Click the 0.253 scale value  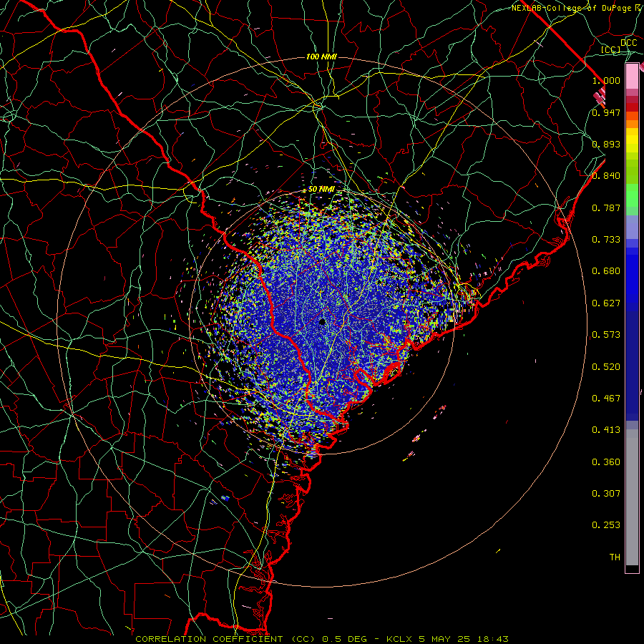pos(606,525)
